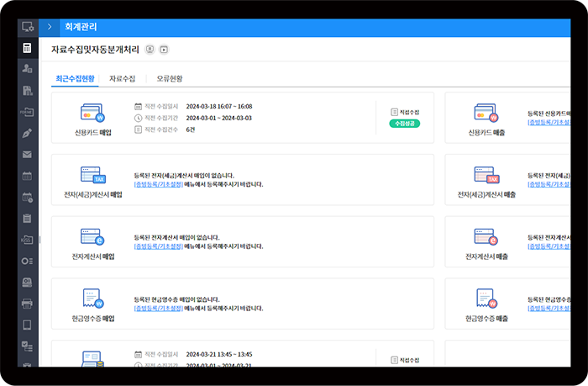Click the 전자(세금)계산서 매입 label
The width and height of the screenshot is (588, 386).
click(93, 194)
